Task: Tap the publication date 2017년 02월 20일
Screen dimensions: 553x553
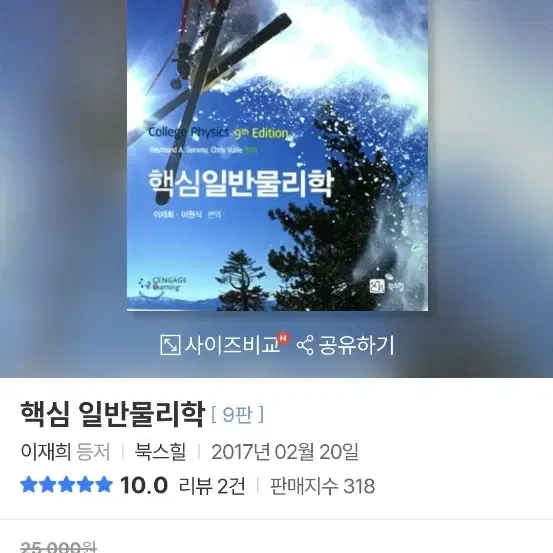Action: tap(285, 451)
